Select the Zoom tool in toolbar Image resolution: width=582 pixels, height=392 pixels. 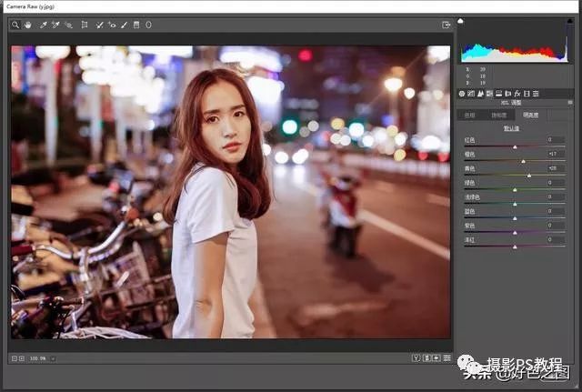(x=15, y=25)
